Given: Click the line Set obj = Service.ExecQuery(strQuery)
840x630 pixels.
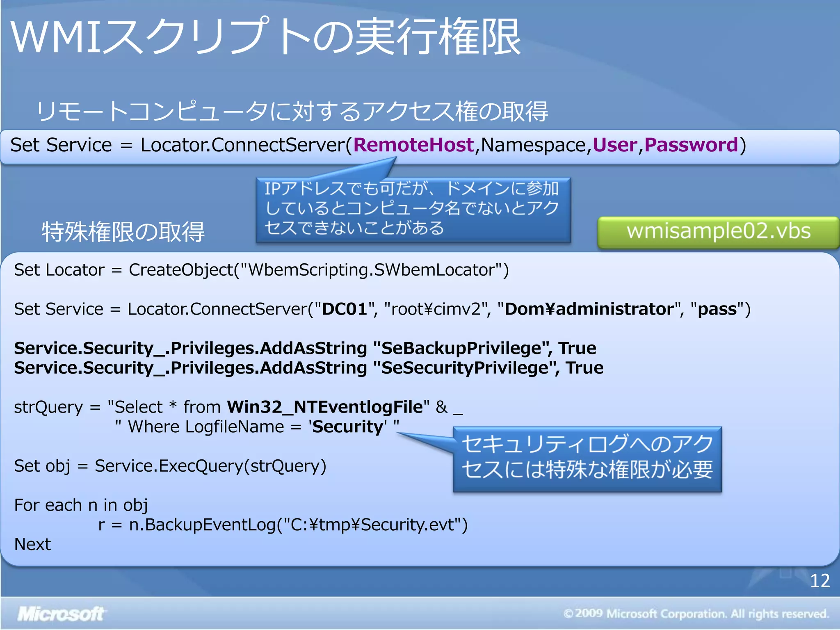Looking at the screenshot, I should (170, 466).
